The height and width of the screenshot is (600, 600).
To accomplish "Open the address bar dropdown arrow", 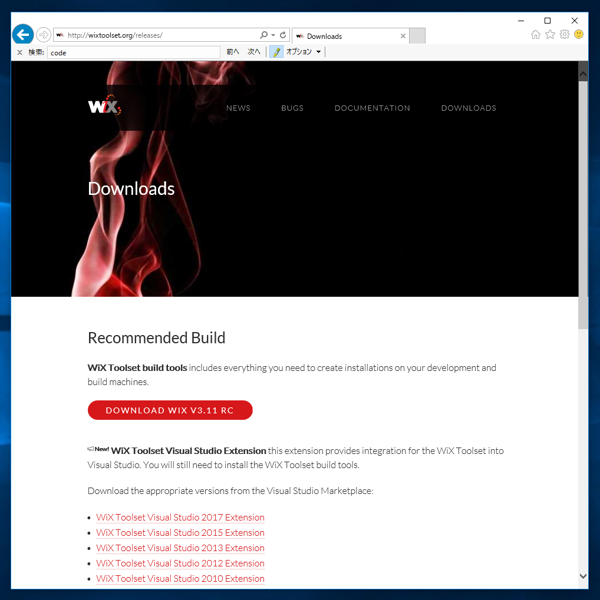I will (x=273, y=35).
